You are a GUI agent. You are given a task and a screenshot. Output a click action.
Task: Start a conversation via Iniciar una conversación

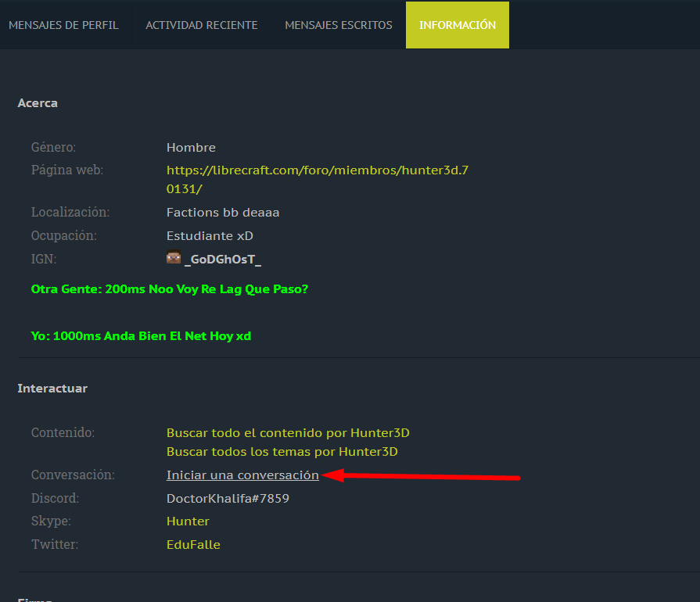[x=243, y=475]
